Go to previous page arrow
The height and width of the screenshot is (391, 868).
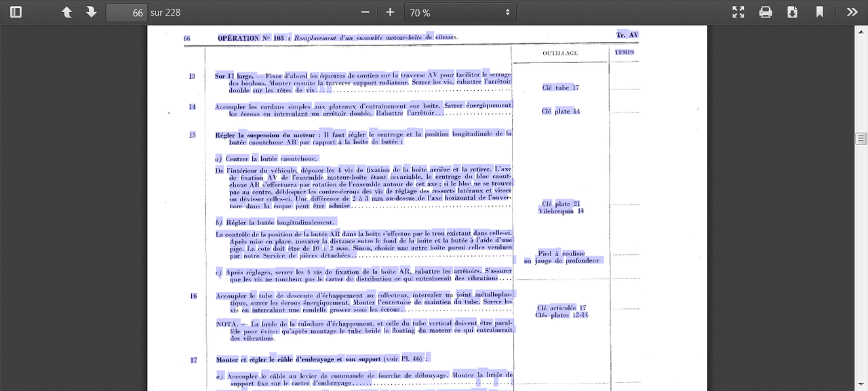[66, 12]
